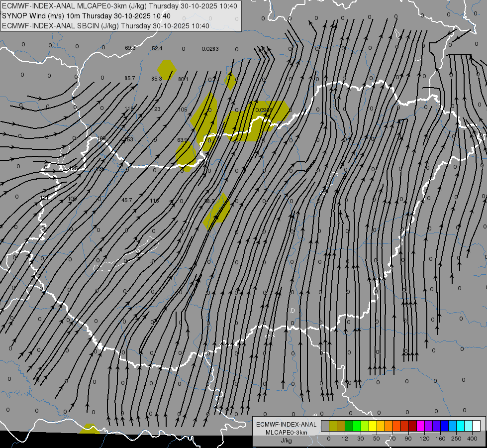Click map value 0.0966 in olive area
Screen dimensions: 487x448
[264, 110]
